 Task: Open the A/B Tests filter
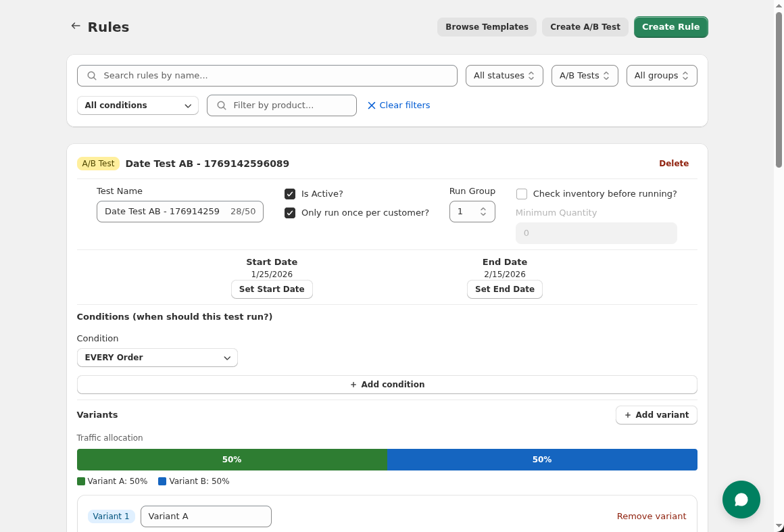tap(584, 75)
